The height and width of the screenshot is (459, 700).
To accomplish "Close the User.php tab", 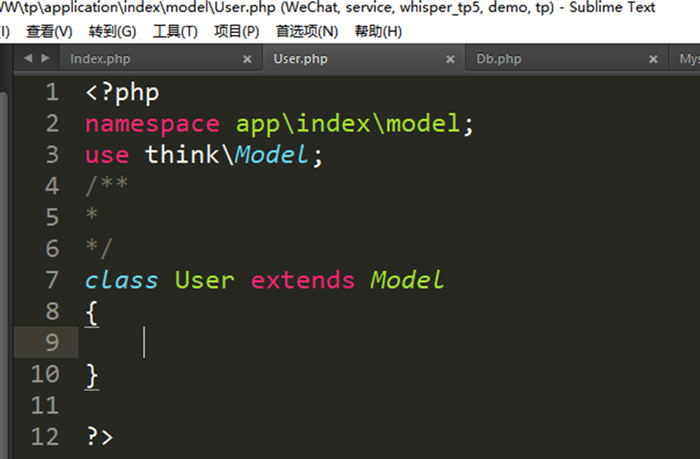I will pos(450,60).
